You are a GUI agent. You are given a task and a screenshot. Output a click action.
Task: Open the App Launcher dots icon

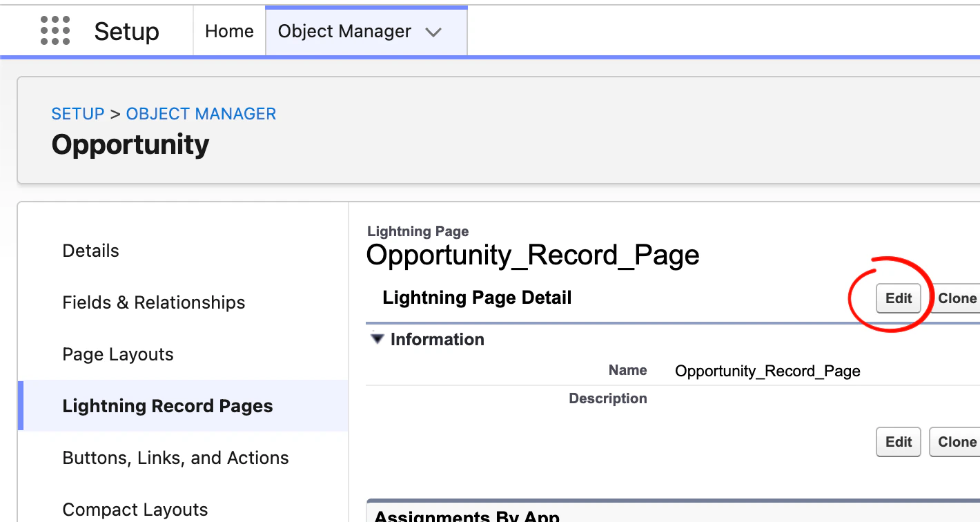click(x=55, y=31)
